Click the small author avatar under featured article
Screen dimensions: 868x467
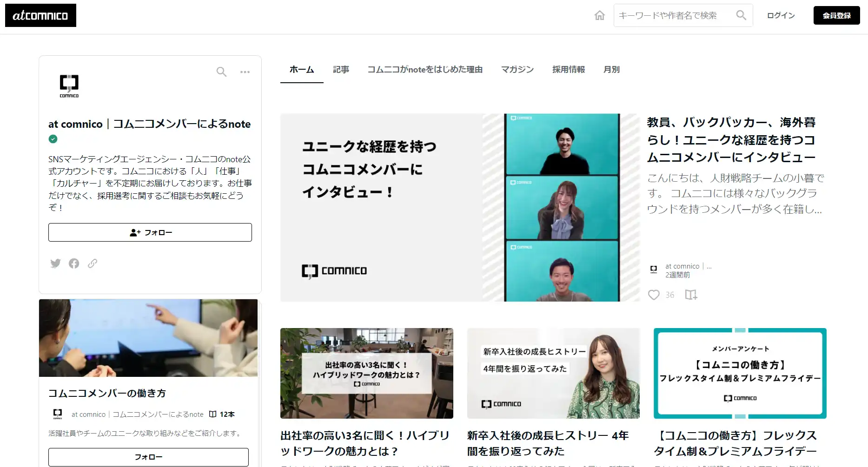tap(654, 270)
